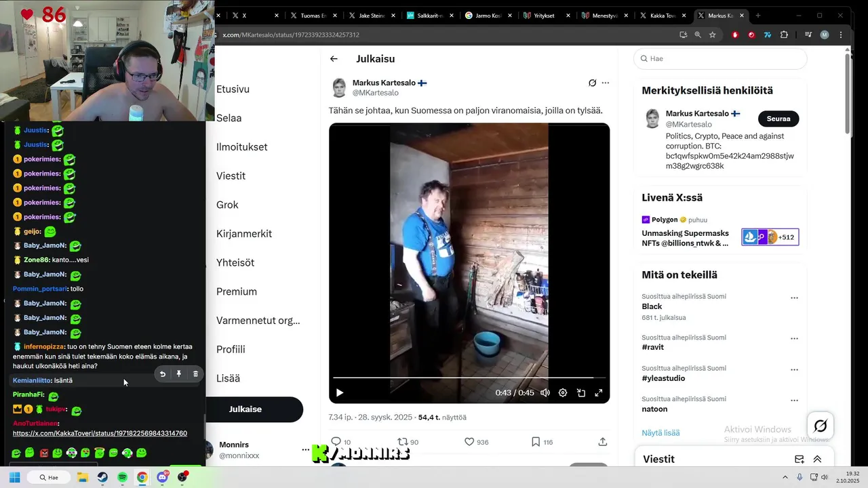Open Monnirs account menu dots
Image resolution: width=868 pixels, height=488 pixels.
pos(305,450)
